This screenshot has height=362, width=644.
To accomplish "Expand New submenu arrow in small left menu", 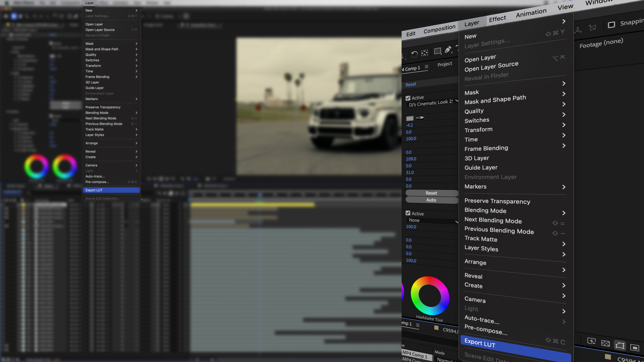I will point(137,11).
